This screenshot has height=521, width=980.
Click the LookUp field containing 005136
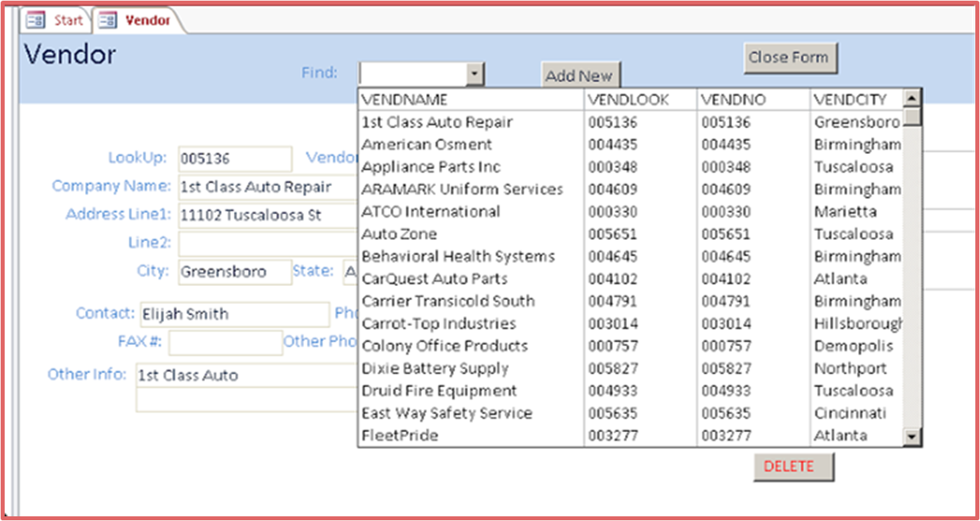tap(235, 159)
